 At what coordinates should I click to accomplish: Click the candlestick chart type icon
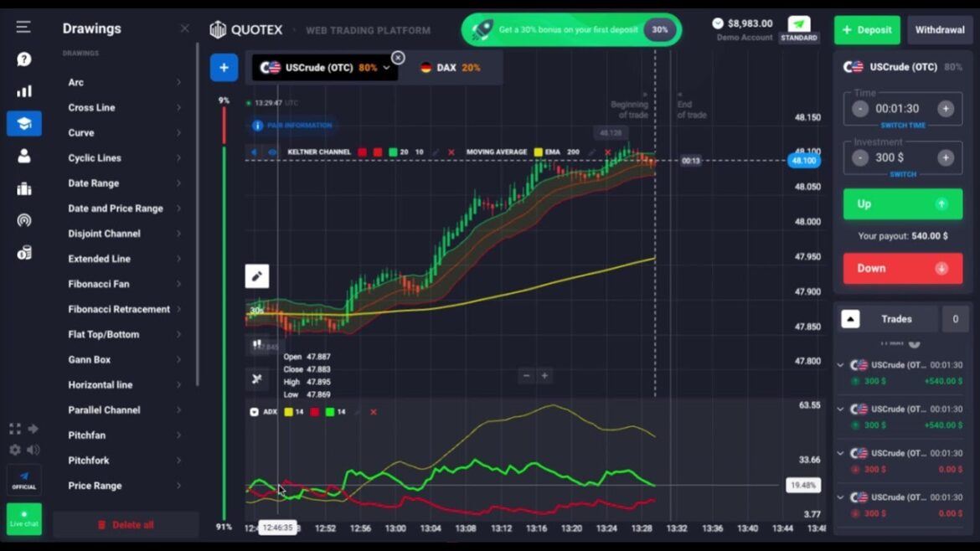coord(256,345)
